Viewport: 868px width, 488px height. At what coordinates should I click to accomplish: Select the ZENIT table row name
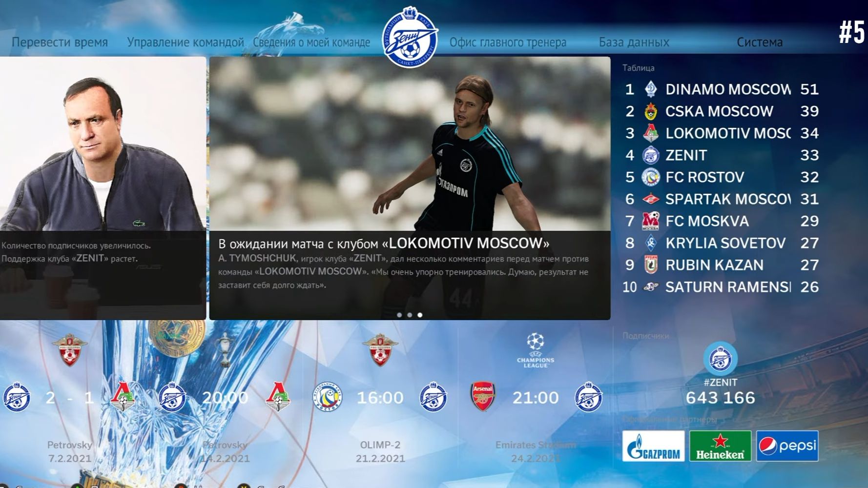[x=686, y=155]
